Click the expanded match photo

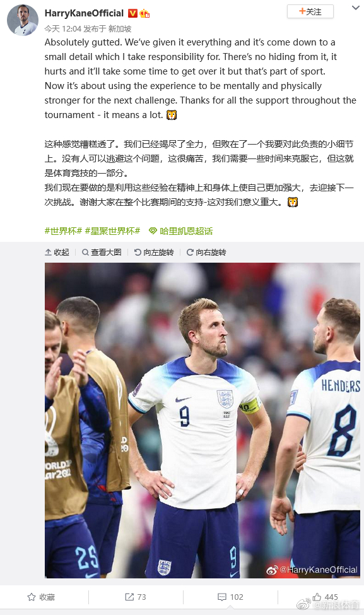pyautogui.click(x=202, y=420)
